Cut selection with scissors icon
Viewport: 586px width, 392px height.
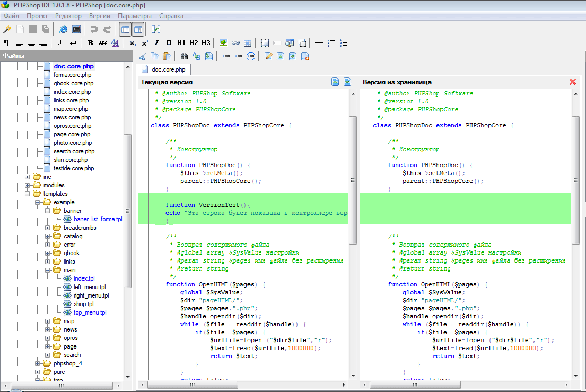[142, 56]
